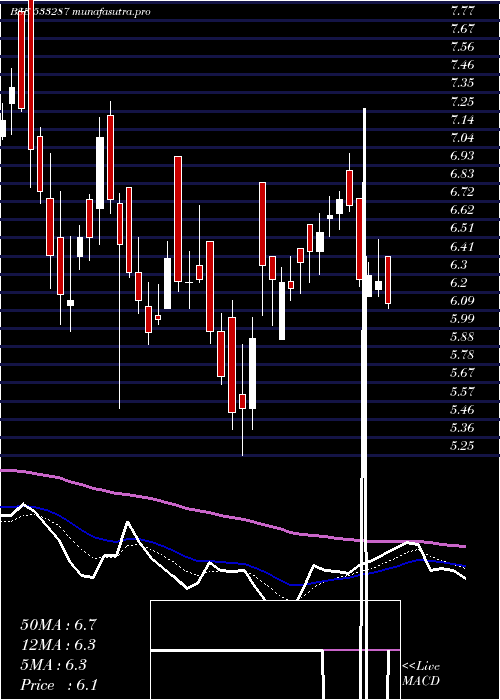500x700 pixels.
Task: Click the 7.35 price axis label
Action: pos(462,83)
